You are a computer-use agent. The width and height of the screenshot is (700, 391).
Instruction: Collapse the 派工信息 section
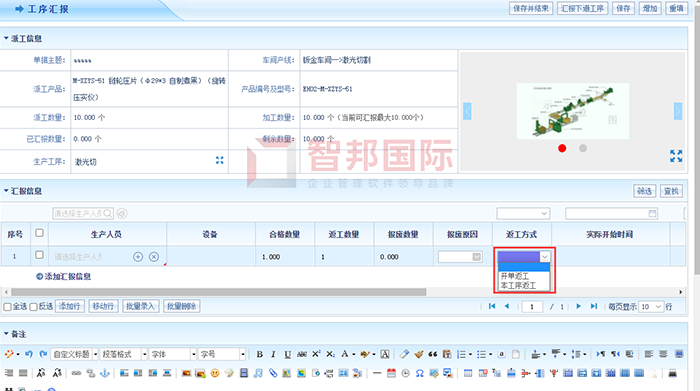point(6,38)
